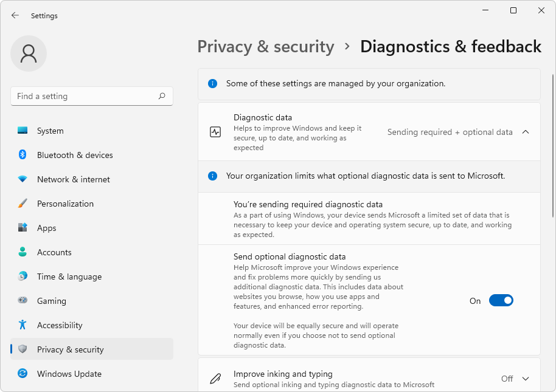Image resolution: width=556 pixels, height=392 pixels.
Task: Click the Accessibility icon in the sidebar
Action: [23, 325]
